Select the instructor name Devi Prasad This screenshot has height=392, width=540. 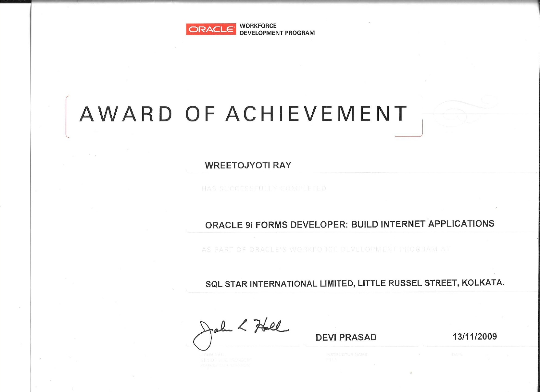(346, 337)
